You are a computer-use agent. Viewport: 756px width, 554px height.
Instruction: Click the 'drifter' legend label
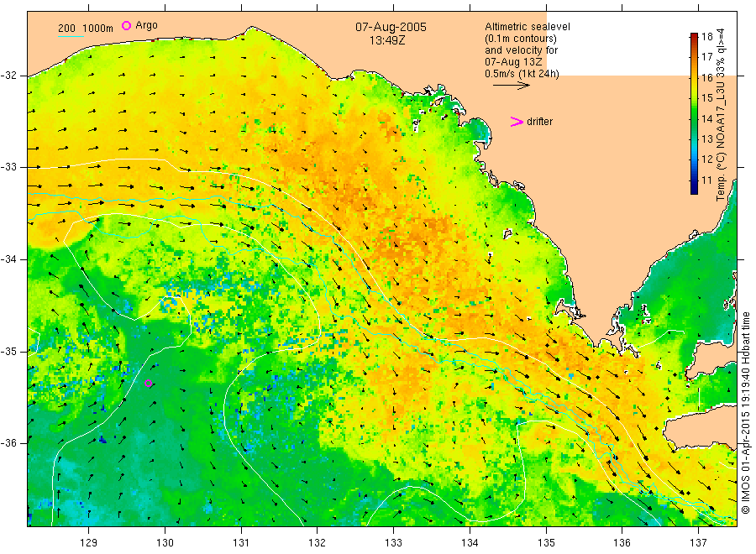click(x=539, y=122)
